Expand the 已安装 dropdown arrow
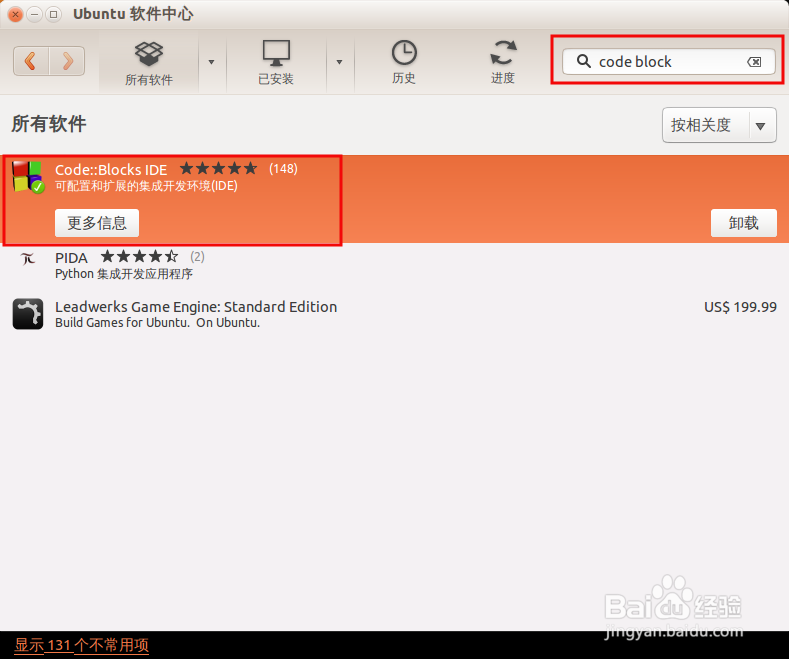 click(x=339, y=62)
